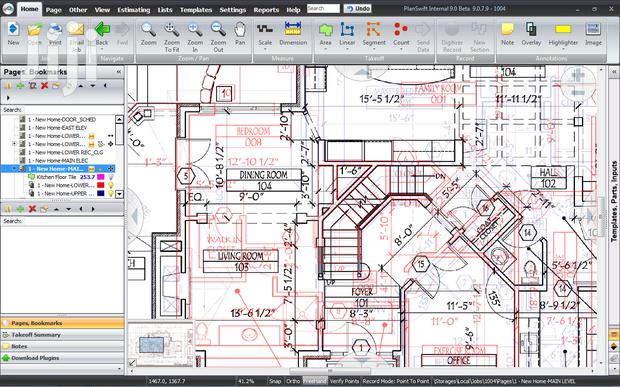
Task: Click Record Mode: Point To Point
Action: (396, 381)
